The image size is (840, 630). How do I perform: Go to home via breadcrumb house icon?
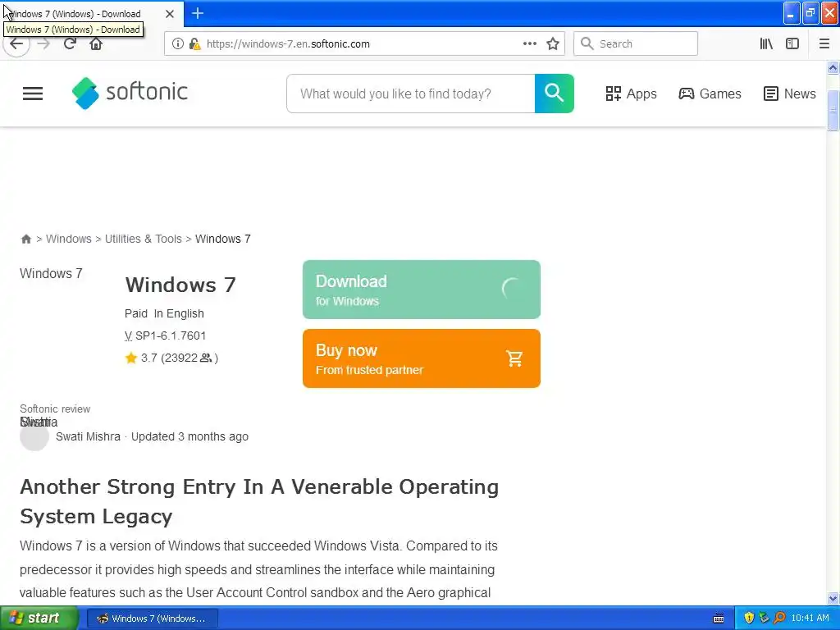[x=25, y=239]
